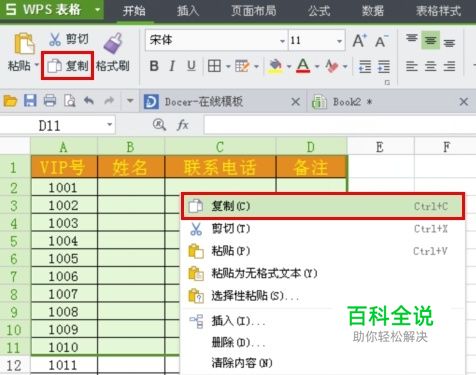Close the Docer-在线模板 tab
The width and height of the screenshot is (476, 375).
coord(295,102)
